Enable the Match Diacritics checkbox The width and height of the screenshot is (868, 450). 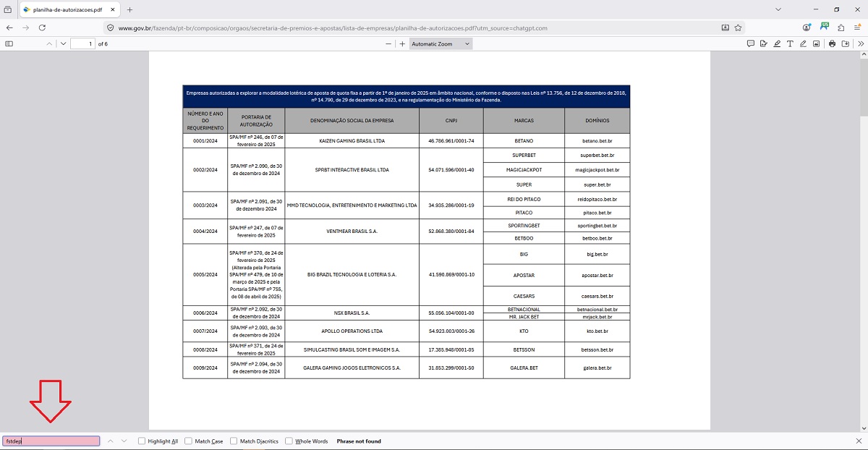(x=234, y=441)
